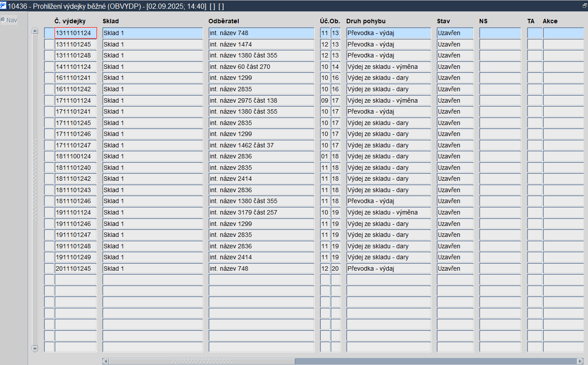
Task: Click the horizontal scrollbar right arrow
Action: click(x=581, y=361)
